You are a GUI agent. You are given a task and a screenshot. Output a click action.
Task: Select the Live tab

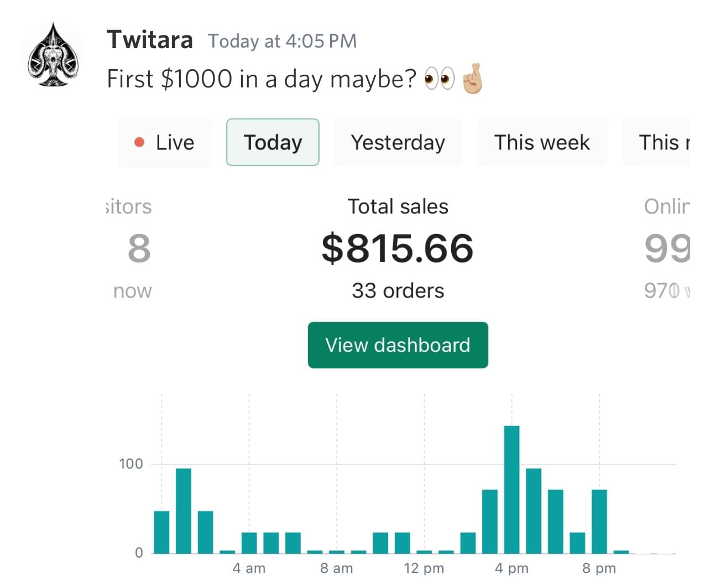(x=165, y=142)
